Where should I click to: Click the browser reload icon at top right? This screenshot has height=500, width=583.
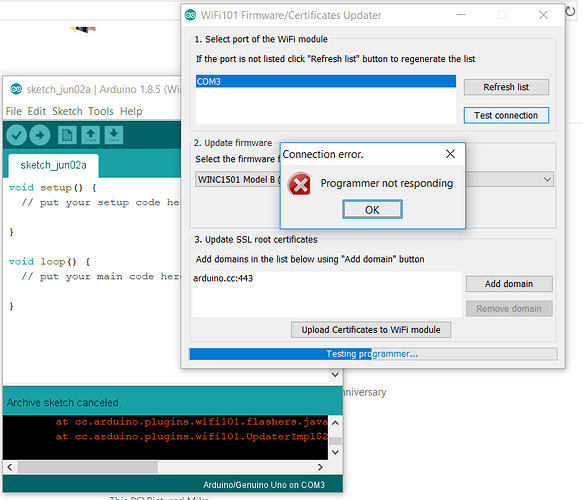tap(570, 11)
